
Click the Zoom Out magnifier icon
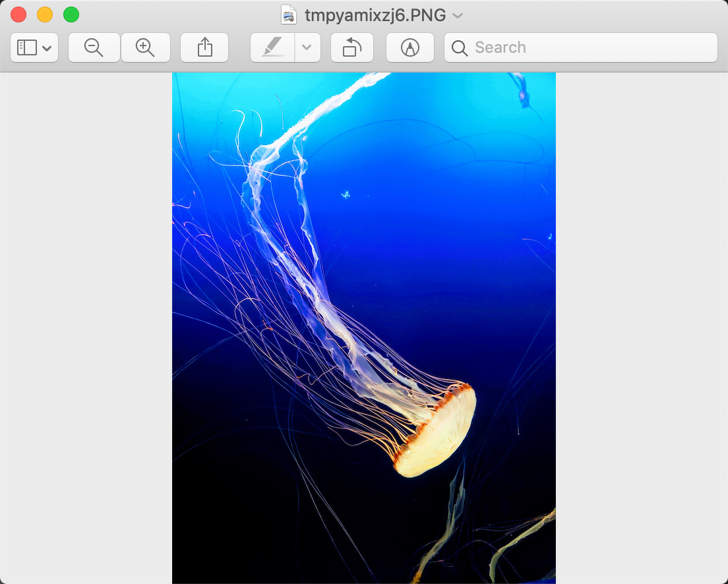(94, 47)
